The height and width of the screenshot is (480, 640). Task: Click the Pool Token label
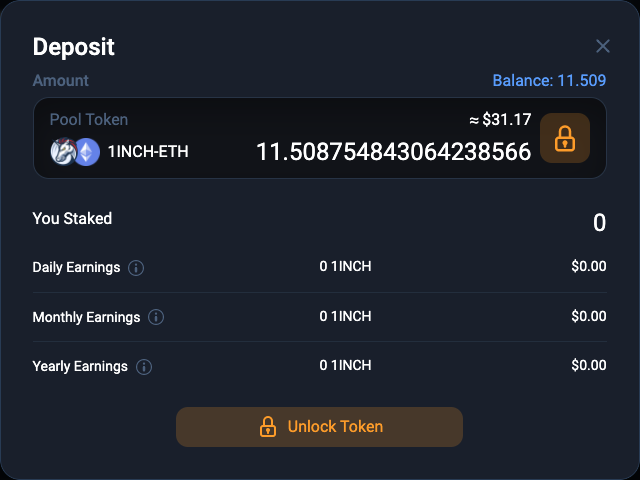pyautogui.click(x=89, y=120)
